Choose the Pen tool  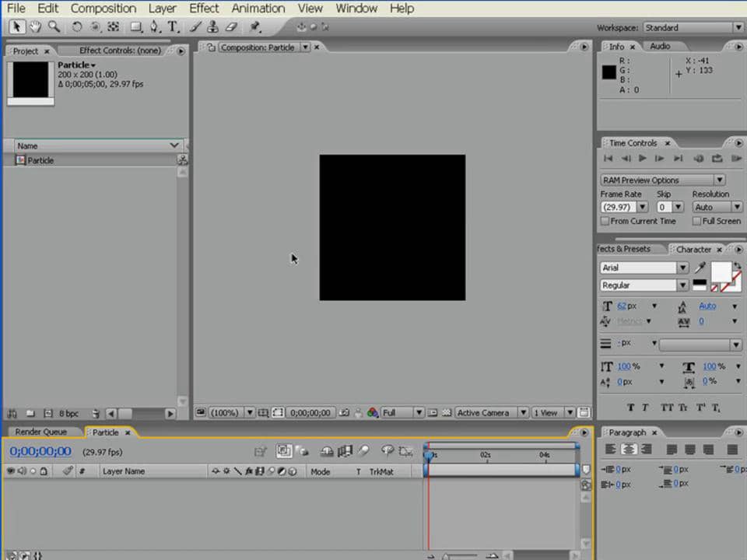(x=154, y=26)
